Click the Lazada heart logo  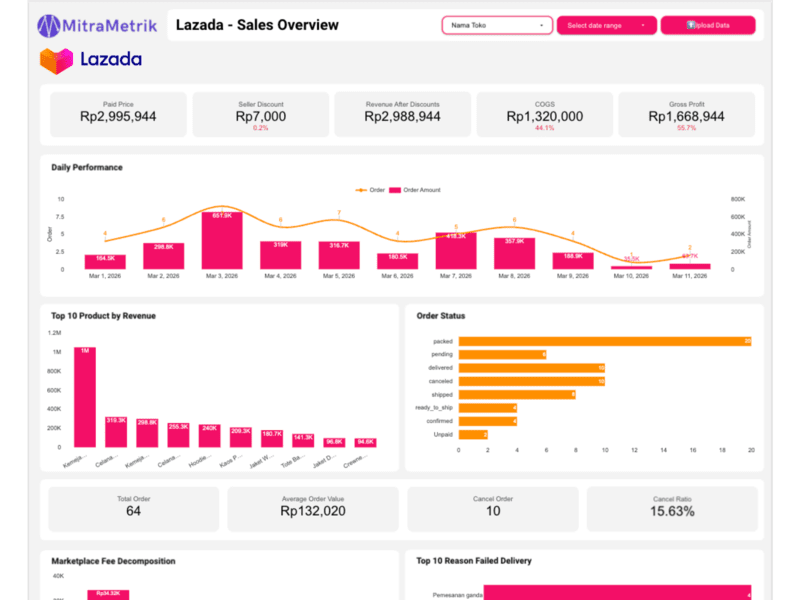(x=56, y=60)
